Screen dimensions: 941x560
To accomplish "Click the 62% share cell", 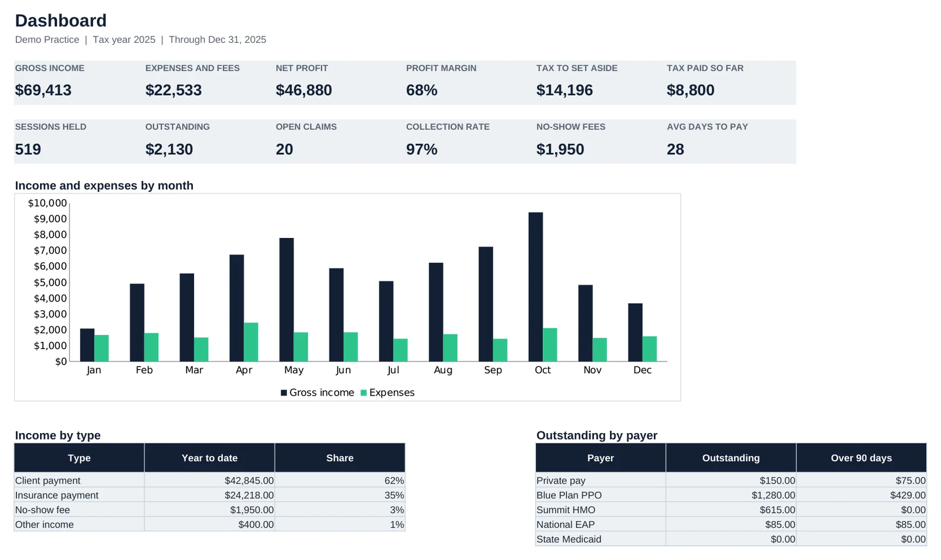I will [x=340, y=481].
